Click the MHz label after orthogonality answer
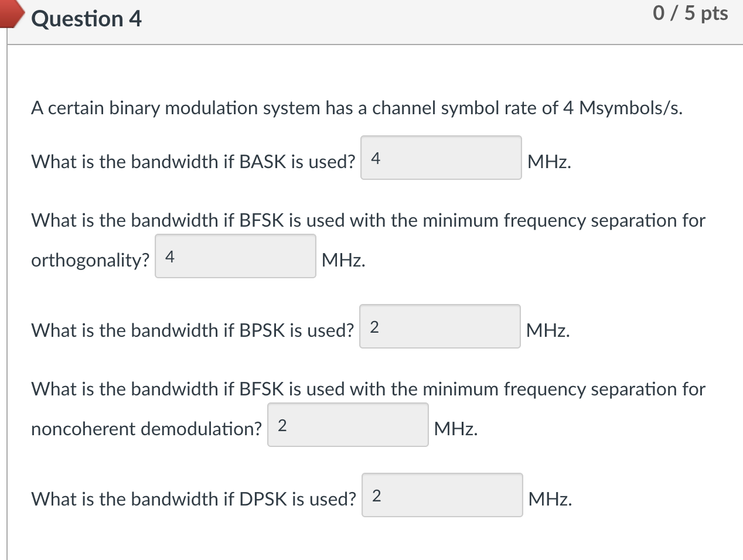Viewport: 743px width, 560px height. (x=343, y=261)
